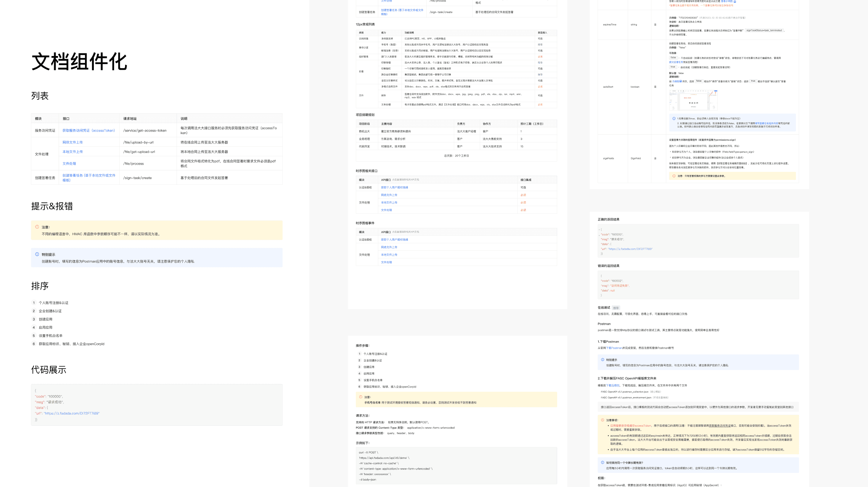Click info icon in autoStart blue notice
The width and height of the screenshot is (868, 487).
click(x=674, y=119)
